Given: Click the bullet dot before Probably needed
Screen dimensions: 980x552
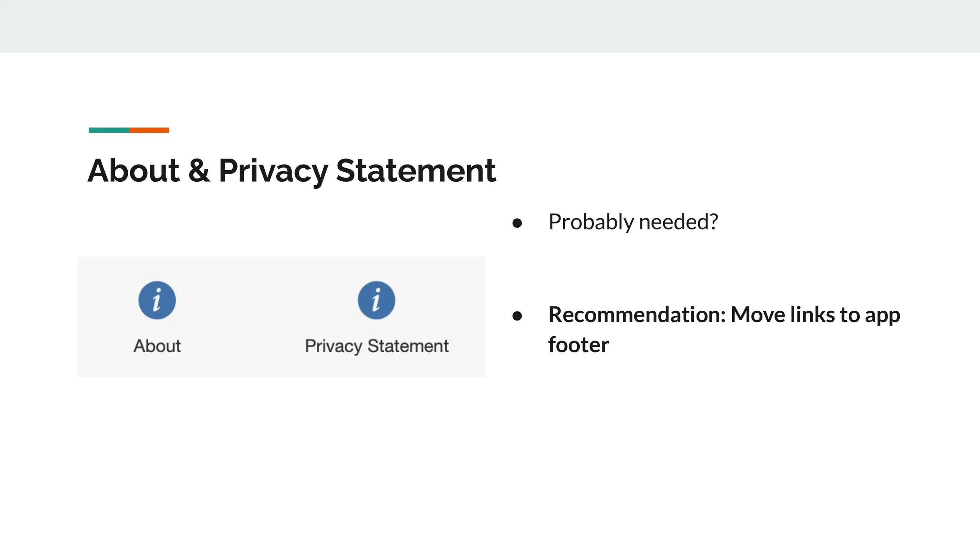Looking at the screenshot, I should 517,223.
